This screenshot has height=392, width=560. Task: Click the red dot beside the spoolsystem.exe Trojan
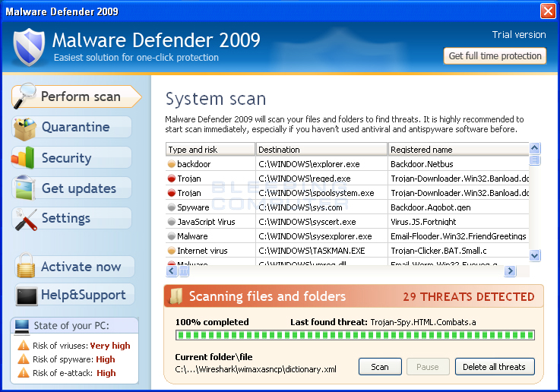(172, 193)
